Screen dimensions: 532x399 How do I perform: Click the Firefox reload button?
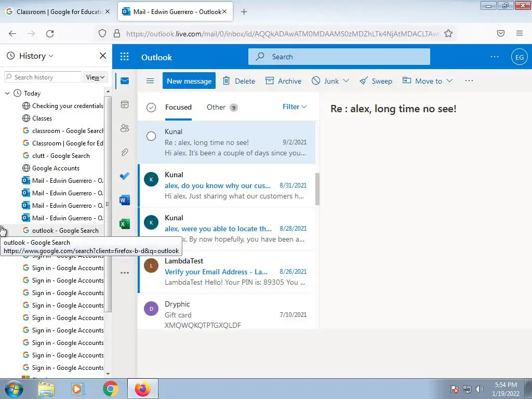[50, 33]
